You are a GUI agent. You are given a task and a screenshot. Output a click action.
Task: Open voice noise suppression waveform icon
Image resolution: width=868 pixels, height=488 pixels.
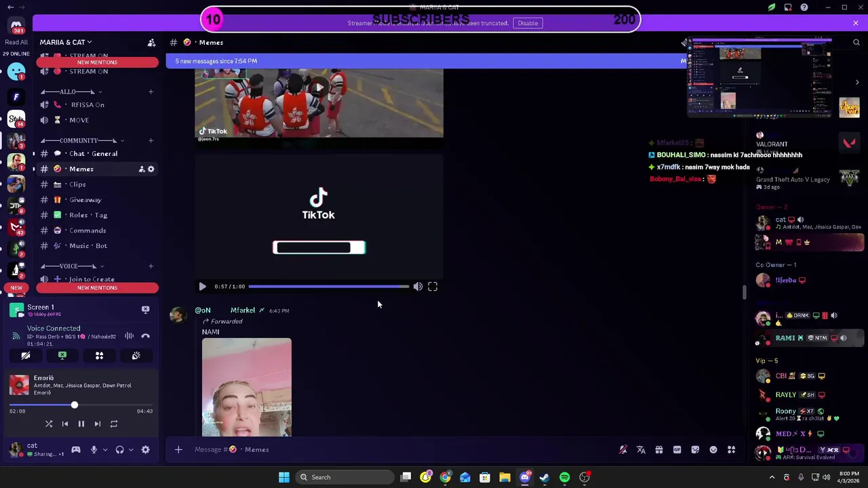coord(129,336)
